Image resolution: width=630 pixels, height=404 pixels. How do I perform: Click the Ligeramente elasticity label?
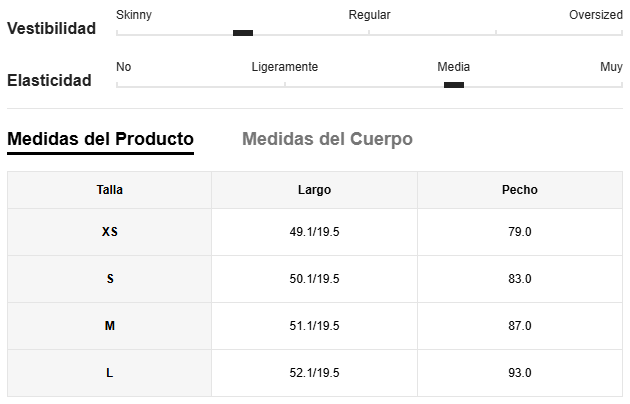(284, 67)
